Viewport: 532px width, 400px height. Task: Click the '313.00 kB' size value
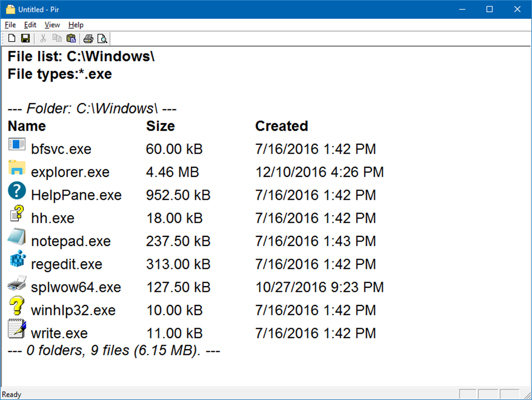178,264
